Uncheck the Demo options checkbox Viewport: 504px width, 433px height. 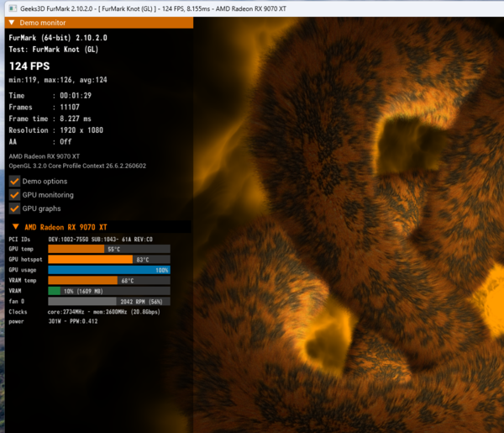(14, 182)
